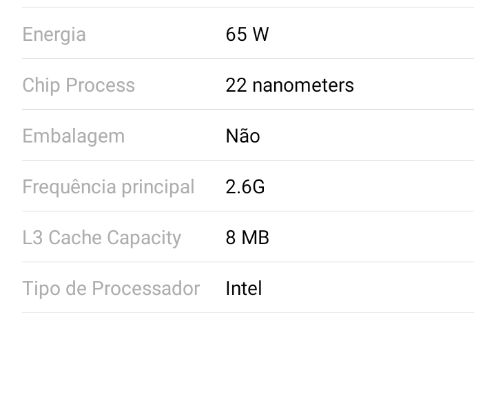Select the Energia specification label
Screen dimensions: 496x393
pos(54,35)
